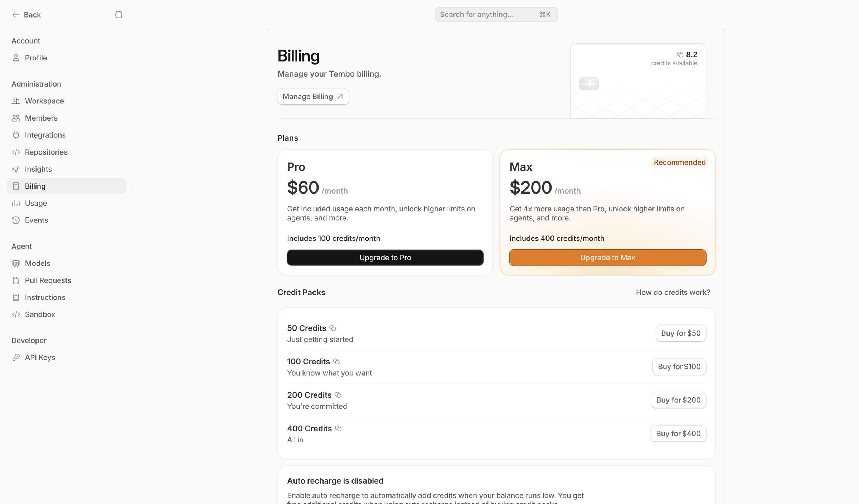This screenshot has height=504, width=859.
Task: Click the Instructions document icon
Action: pyautogui.click(x=16, y=297)
